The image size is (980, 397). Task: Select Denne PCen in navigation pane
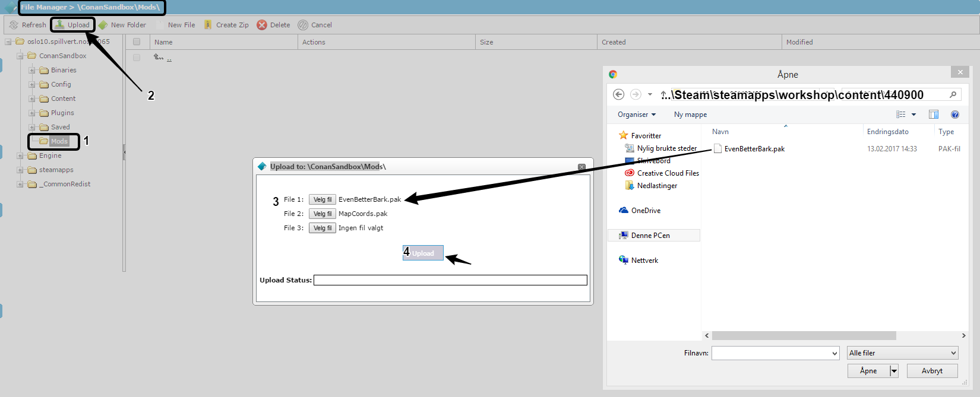pyautogui.click(x=653, y=236)
